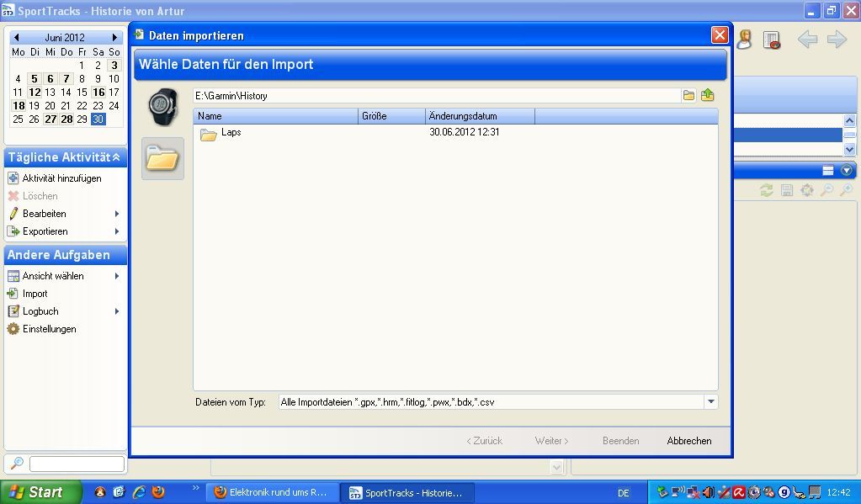This screenshot has width=861, height=504.
Task: Click the Abbrechen button
Action: coord(688,441)
